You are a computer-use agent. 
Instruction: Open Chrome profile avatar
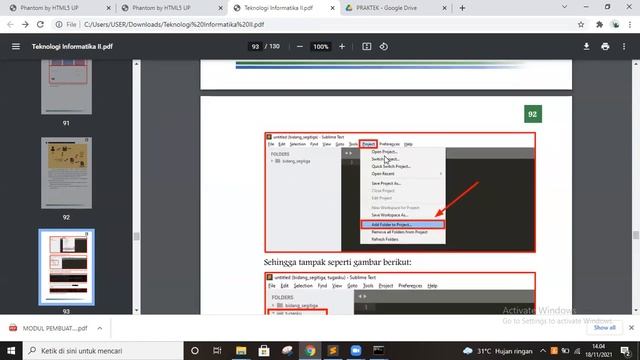[616, 24]
